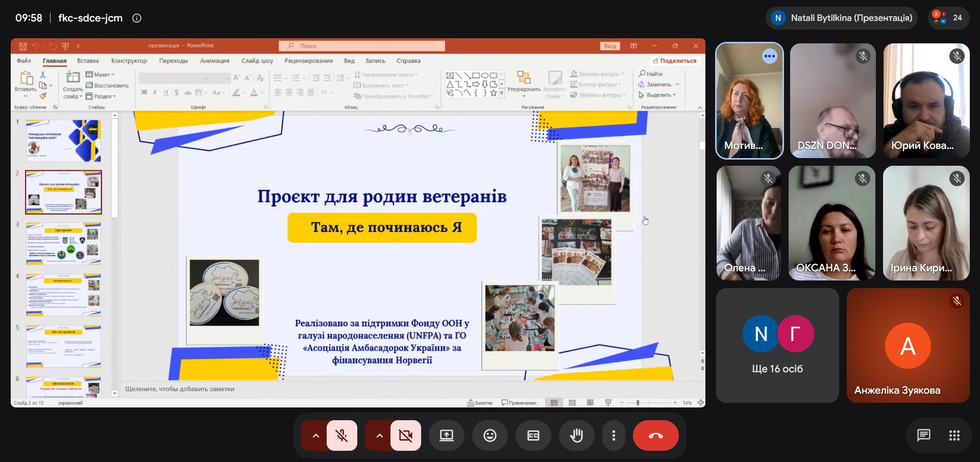Switch to the Конструктор tab
The height and width of the screenshot is (462, 980).
pos(129,61)
